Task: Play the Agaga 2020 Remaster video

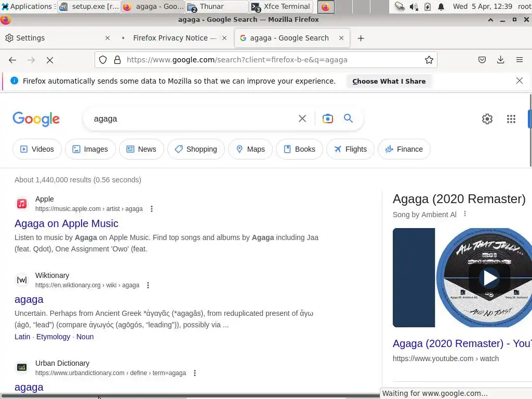Action: (x=489, y=278)
